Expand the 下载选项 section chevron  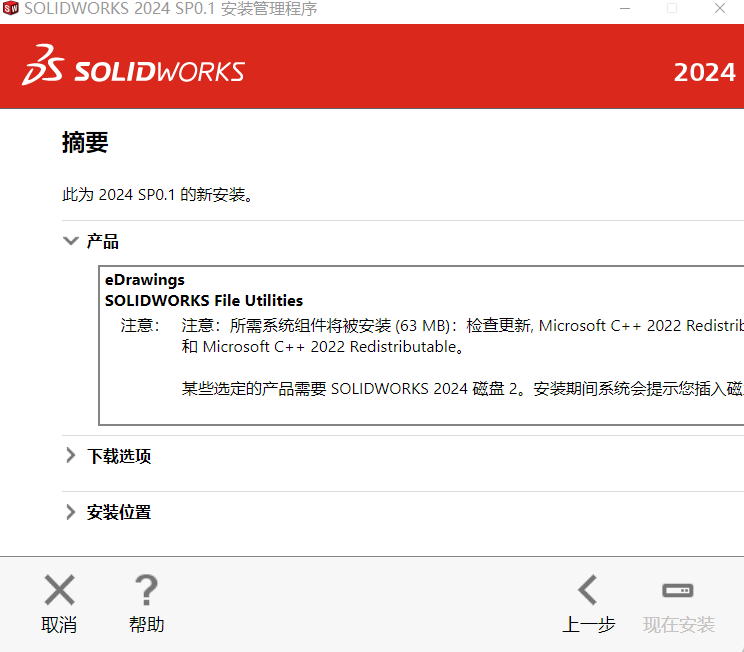pos(70,456)
